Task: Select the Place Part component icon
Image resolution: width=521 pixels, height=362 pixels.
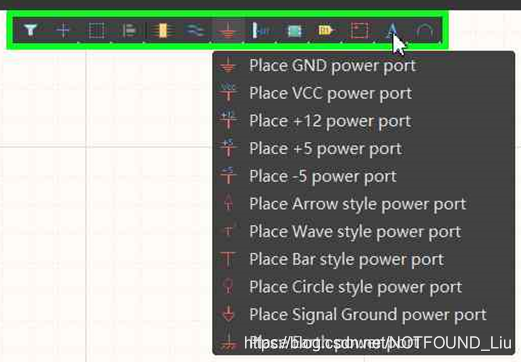Action: (162, 30)
